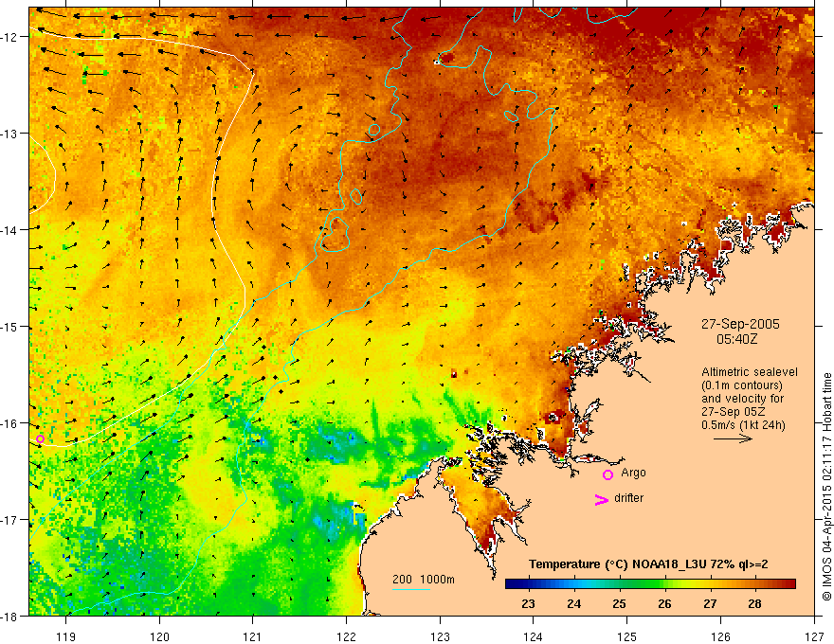The width and height of the screenshot is (834, 644).
Task: Click the "drifter" legend label
Action: (x=628, y=498)
